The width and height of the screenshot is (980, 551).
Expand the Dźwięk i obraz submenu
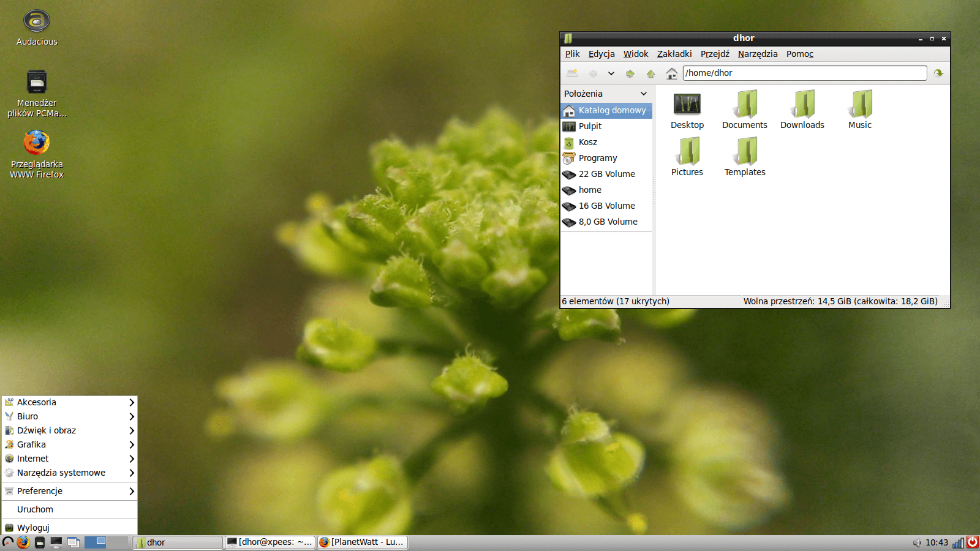click(69, 430)
